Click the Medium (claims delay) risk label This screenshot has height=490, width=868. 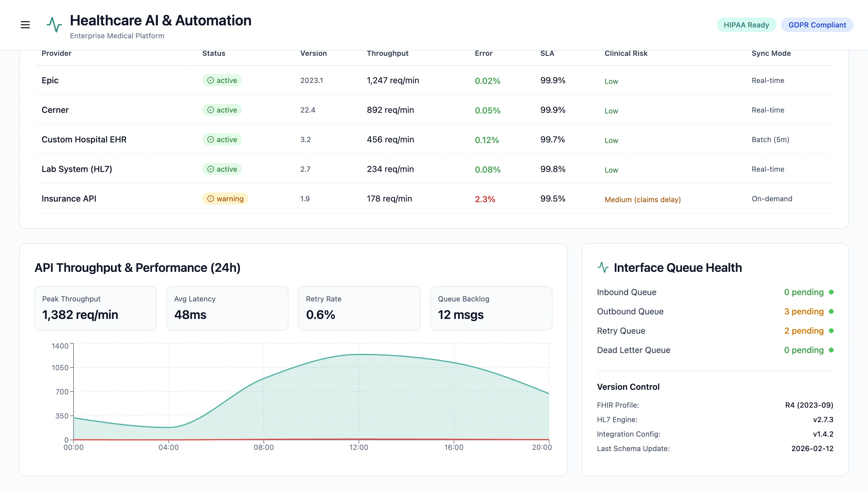tap(642, 199)
